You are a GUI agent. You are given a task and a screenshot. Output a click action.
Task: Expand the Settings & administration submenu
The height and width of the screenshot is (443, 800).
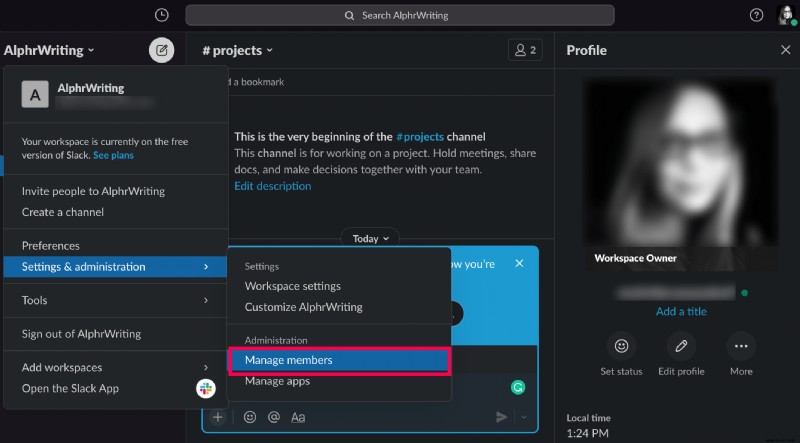tap(115, 266)
